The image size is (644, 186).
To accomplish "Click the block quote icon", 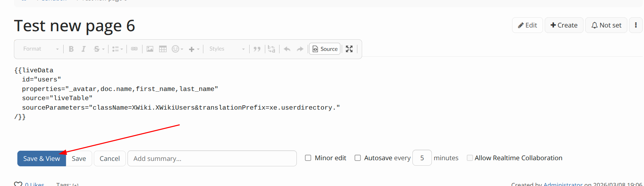I will (x=257, y=49).
